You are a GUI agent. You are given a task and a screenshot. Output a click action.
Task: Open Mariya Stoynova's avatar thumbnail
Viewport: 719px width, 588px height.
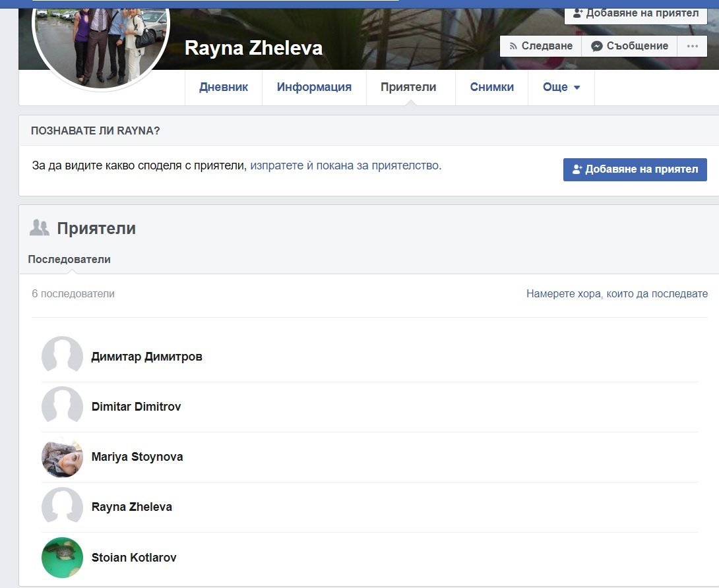coord(62,457)
